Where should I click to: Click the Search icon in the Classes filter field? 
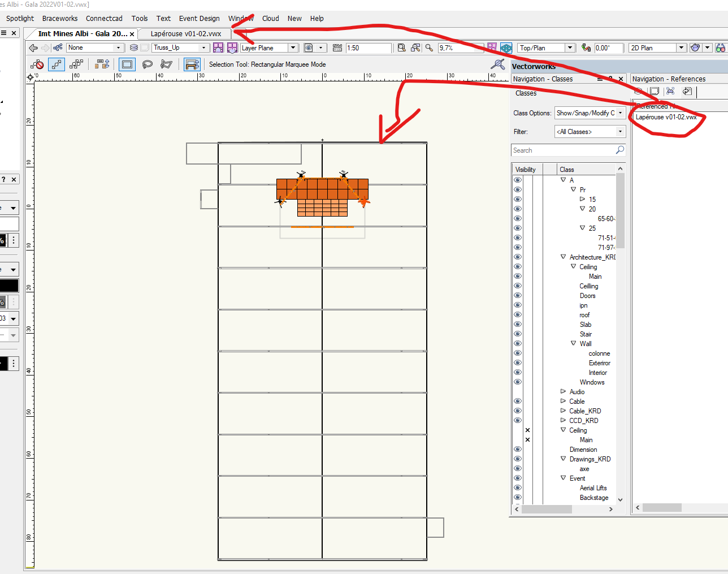(x=619, y=150)
